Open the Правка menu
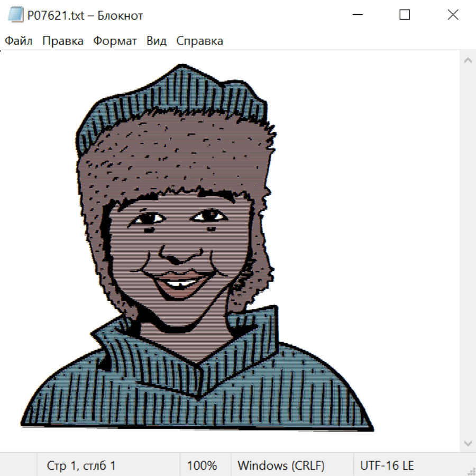 [x=63, y=41]
